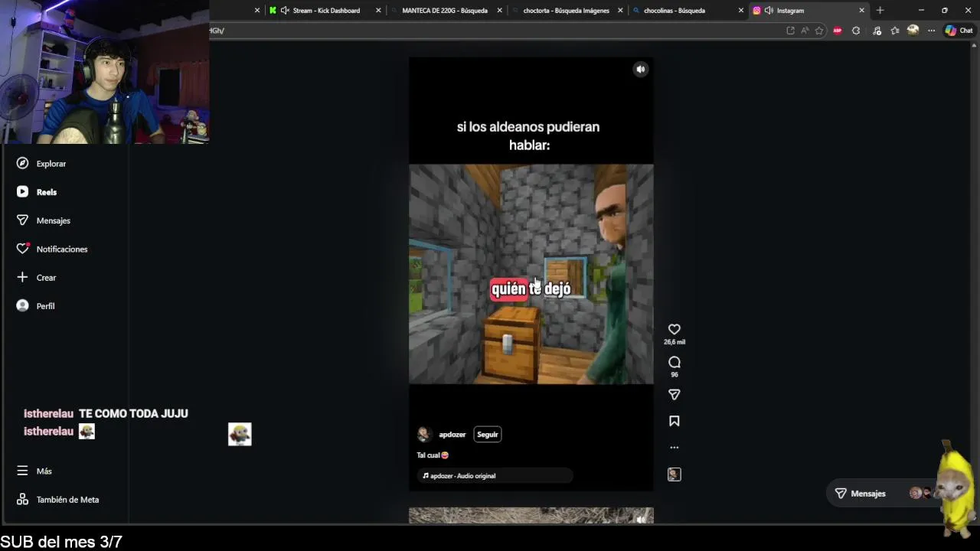980x551 pixels.
Task: Click apdozer's profile avatar
Action: tap(424, 434)
